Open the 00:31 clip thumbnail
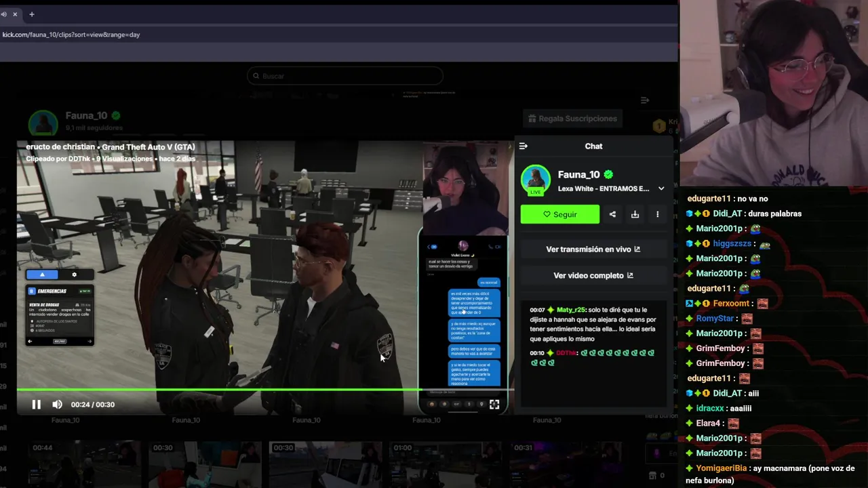This screenshot has height=488, width=868. 566,464
